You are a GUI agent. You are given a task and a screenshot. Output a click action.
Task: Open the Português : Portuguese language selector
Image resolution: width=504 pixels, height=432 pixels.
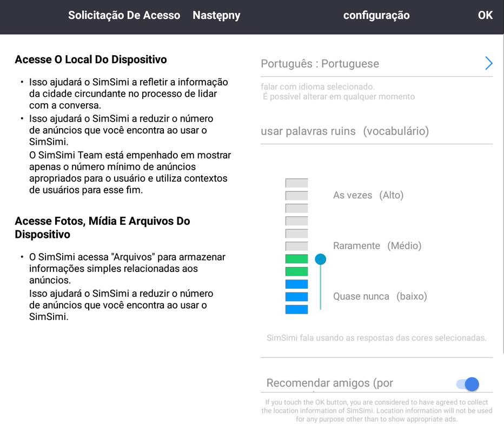[320, 64]
